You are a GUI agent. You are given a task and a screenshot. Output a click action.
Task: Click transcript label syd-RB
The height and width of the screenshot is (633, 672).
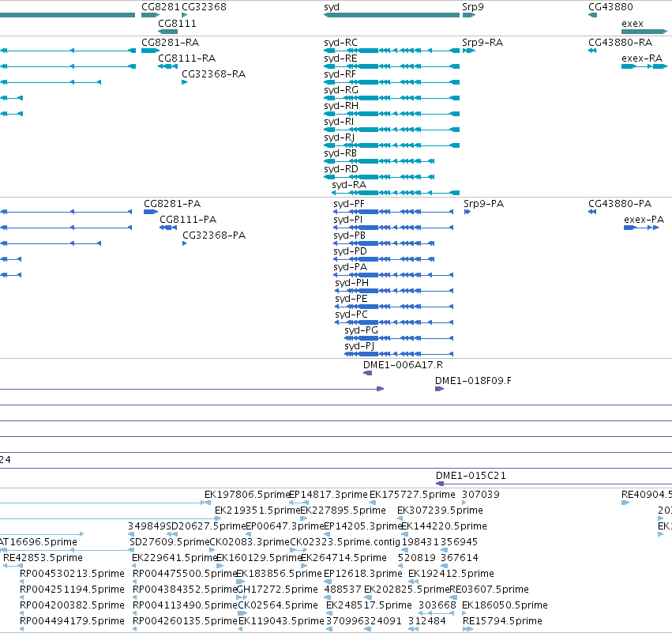tap(340, 154)
